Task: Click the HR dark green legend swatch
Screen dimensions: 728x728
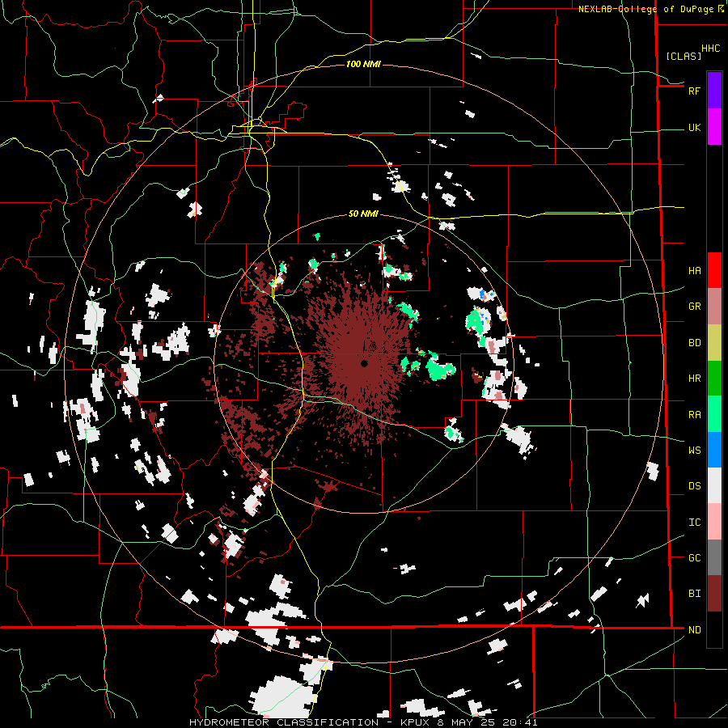Action: coord(714,378)
